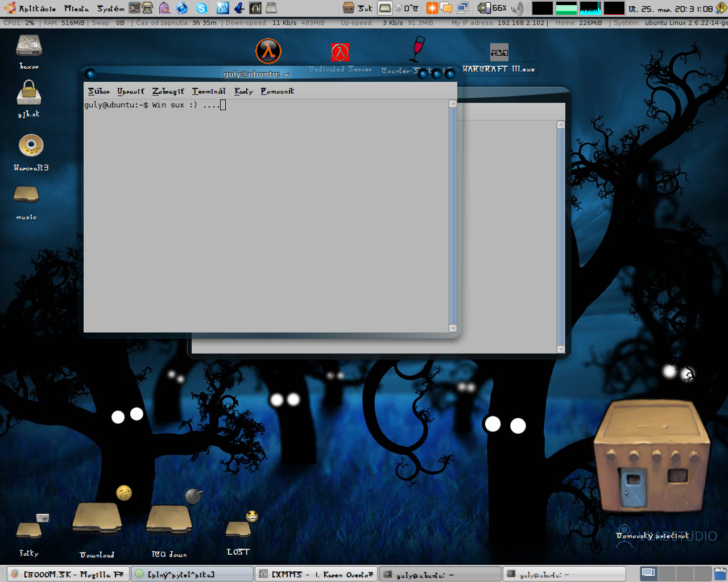Switch to B000M.SK Mozilla taskbar button

click(67, 574)
